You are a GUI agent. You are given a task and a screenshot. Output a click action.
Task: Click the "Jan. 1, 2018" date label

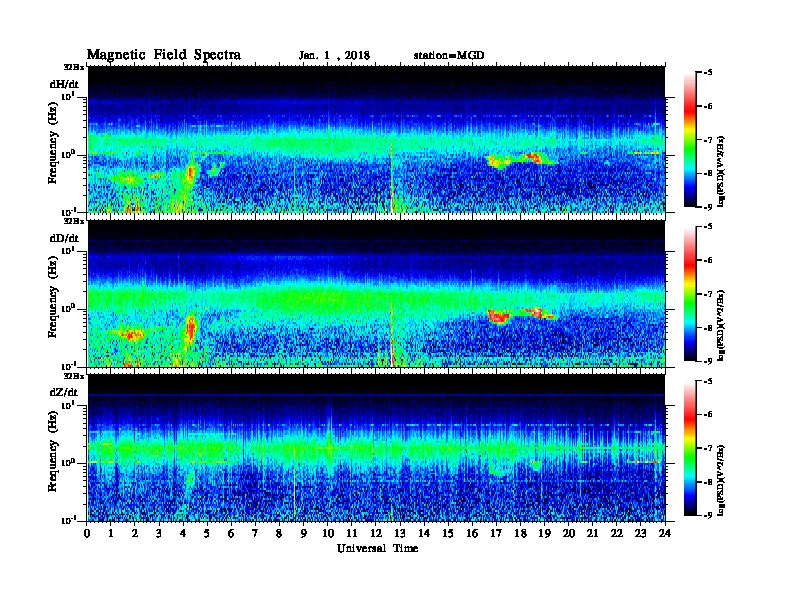click(334, 56)
